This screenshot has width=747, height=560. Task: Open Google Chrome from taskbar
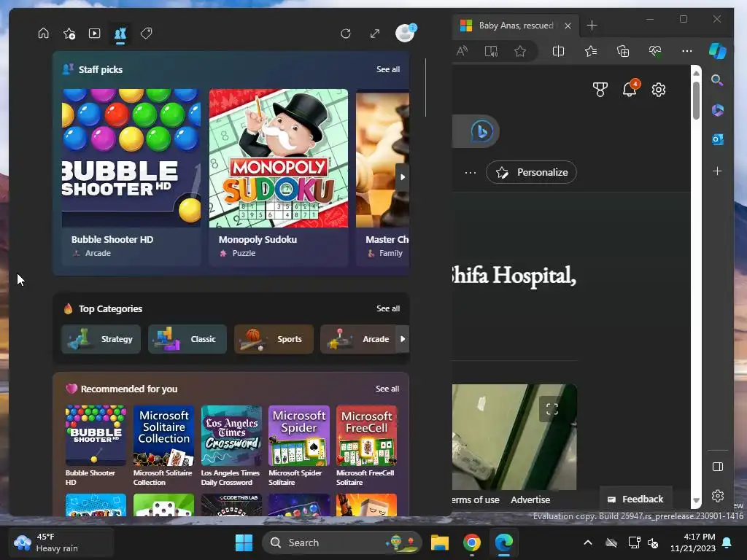(472, 542)
